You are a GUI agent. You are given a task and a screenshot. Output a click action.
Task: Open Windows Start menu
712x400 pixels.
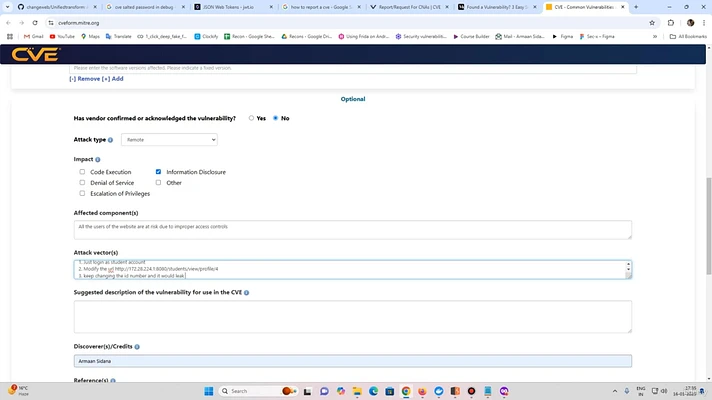[210, 391]
